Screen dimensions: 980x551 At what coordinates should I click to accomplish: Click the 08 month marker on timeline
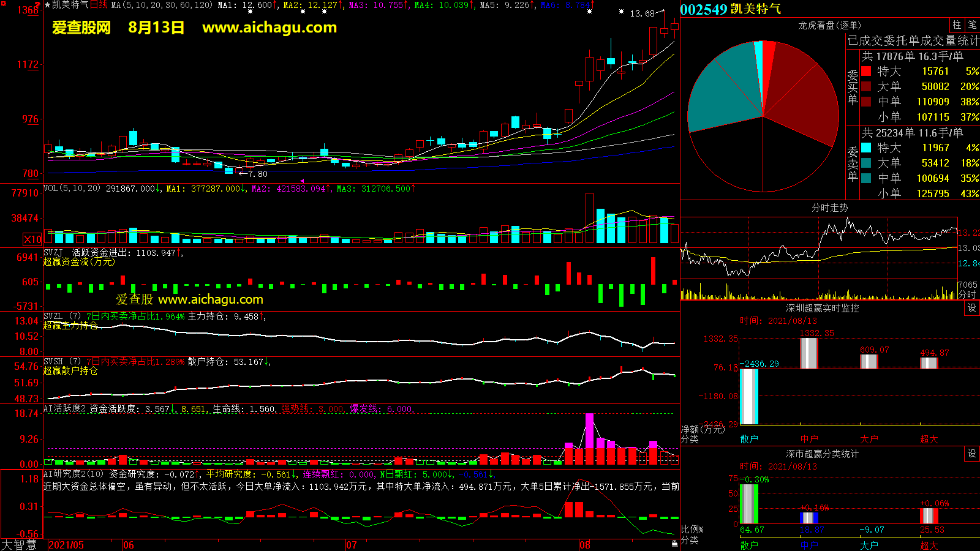585,545
